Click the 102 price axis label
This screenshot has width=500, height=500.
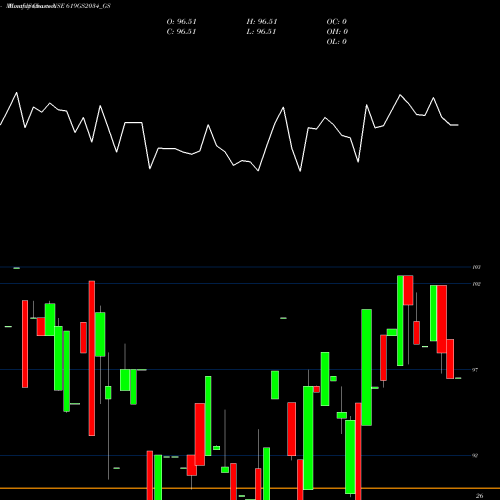(x=476, y=284)
